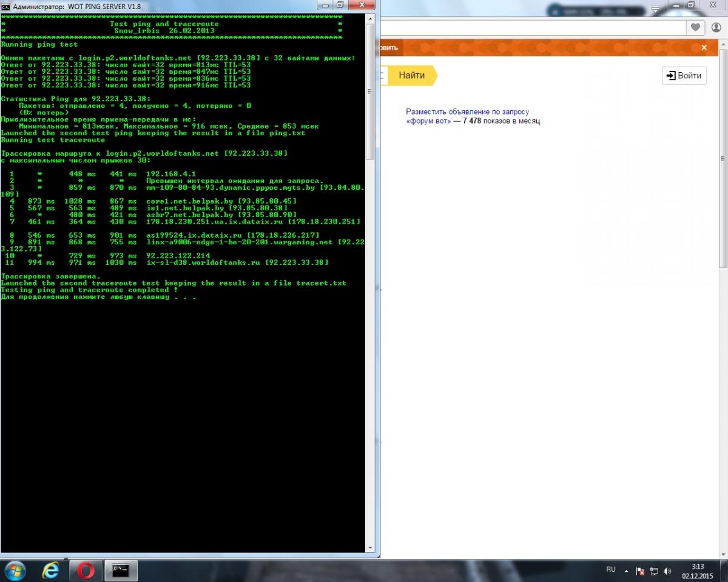Select the command prompt taskbar button
This screenshot has height=582, width=728.
(x=121, y=570)
